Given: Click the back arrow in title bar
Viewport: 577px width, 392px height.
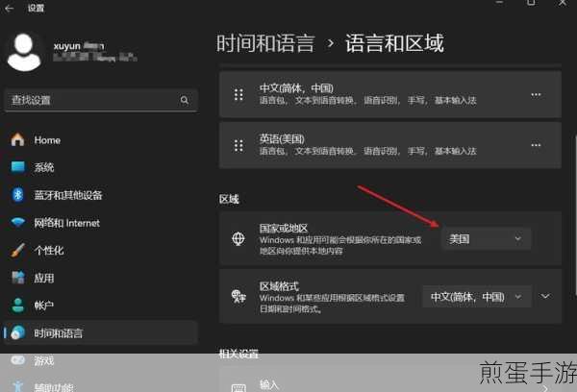Looking at the screenshot, I should [10, 8].
